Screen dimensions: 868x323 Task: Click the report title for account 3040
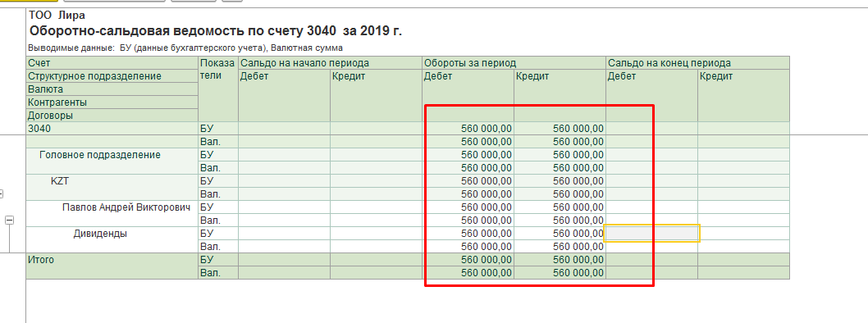tap(215, 31)
